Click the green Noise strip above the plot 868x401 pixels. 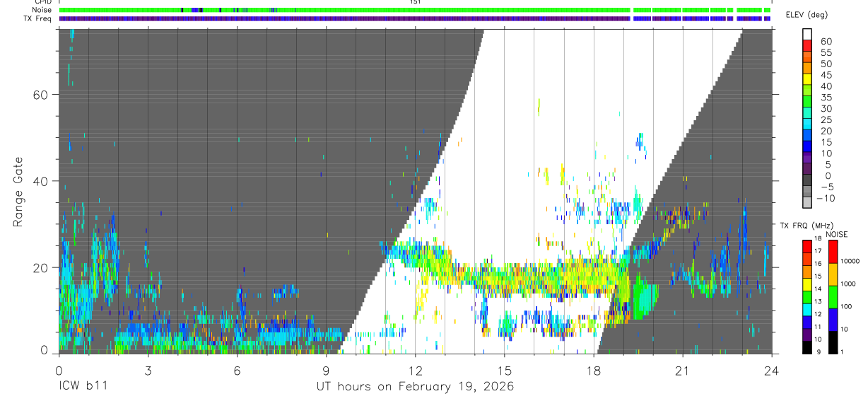pos(415,10)
